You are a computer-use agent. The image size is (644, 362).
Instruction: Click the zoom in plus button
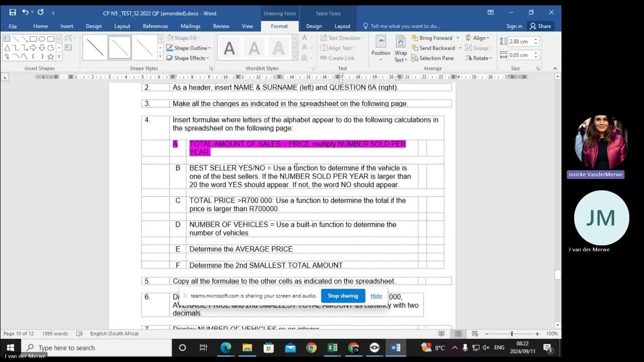[537, 334]
